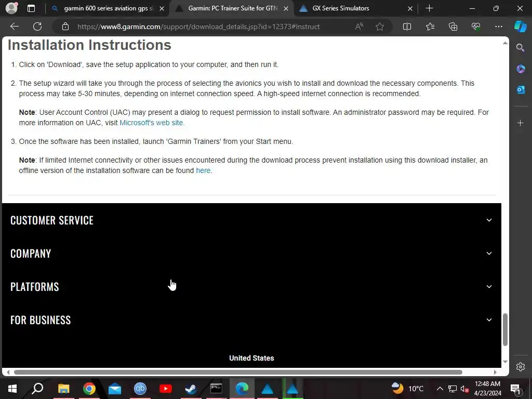Image resolution: width=532 pixels, height=399 pixels.
Task: Add a new sidebar app with plus
Action: click(521, 123)
